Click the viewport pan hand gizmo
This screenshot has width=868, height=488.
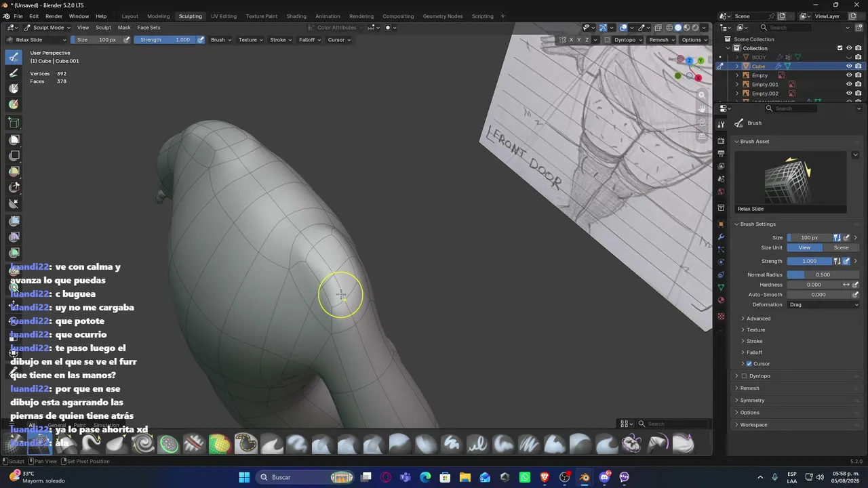click(x=703, y=109)
